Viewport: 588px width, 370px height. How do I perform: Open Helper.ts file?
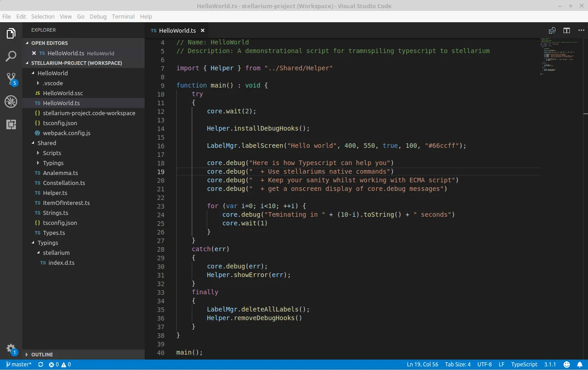pyautogui.click(x=83, y=193)
